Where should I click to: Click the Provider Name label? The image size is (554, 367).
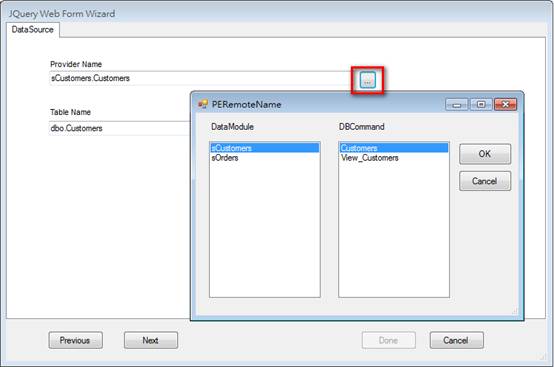(76, 64)
